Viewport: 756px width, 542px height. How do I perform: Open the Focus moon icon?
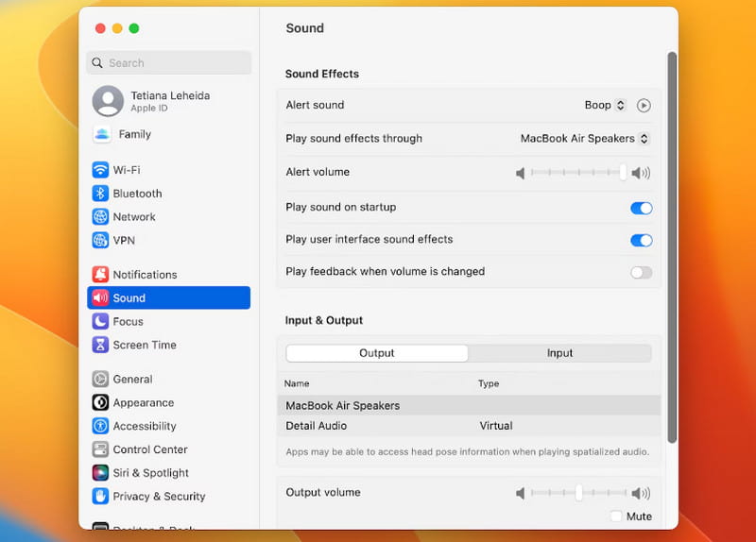(x=100, y=322)
